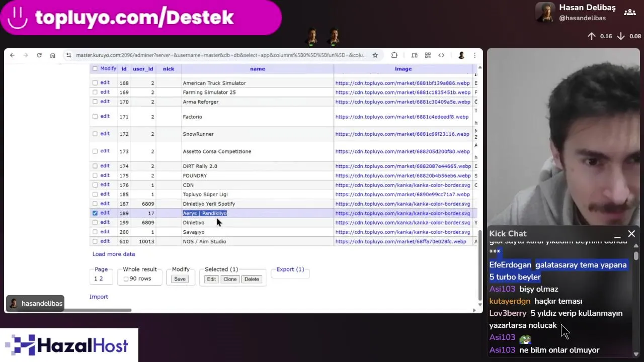644x362 pixels.
Task: Clone the selected row
Action: 230,279
